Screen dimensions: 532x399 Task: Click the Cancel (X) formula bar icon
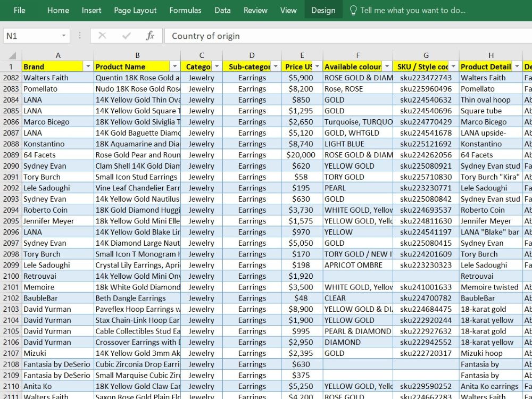[x=102, y=36]
